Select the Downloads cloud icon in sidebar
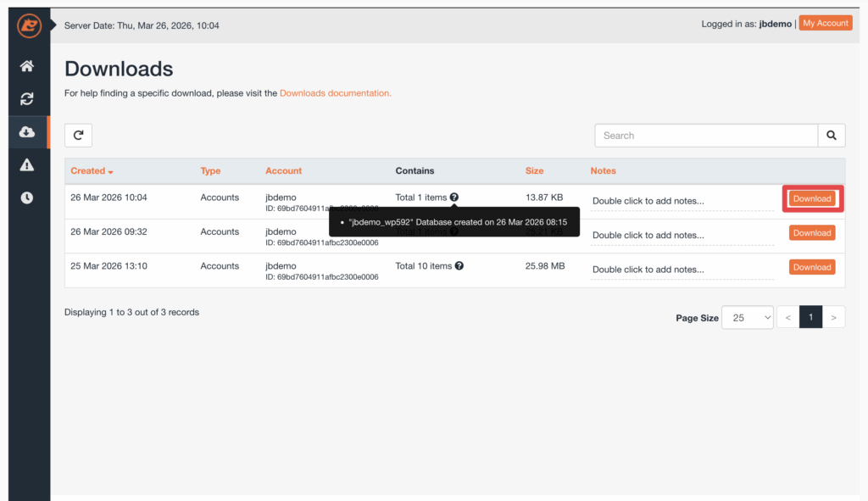The width and height of the screenshot is (868, 501). point(27,132)
